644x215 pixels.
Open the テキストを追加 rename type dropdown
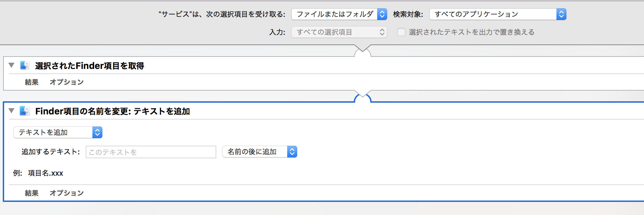pos(58,132)
